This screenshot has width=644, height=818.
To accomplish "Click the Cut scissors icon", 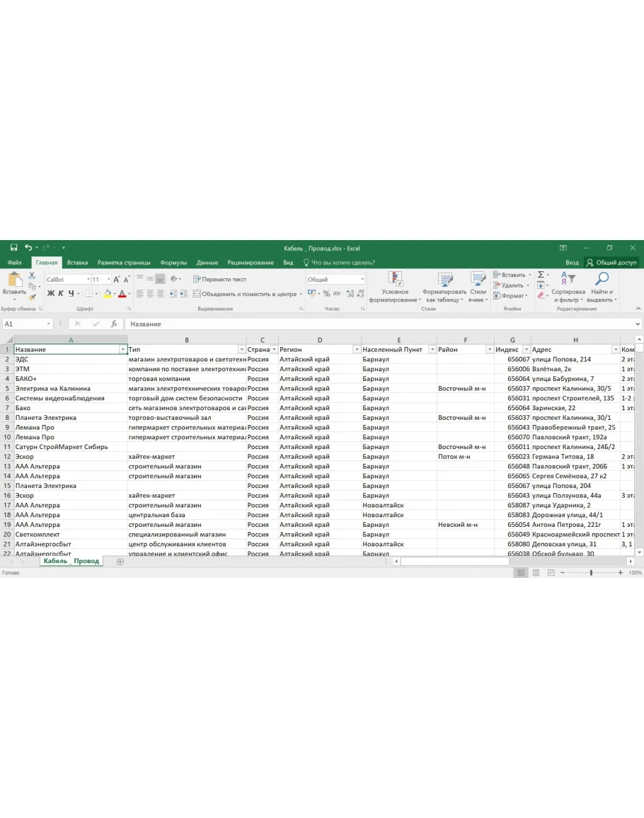I will pos(32,275).
